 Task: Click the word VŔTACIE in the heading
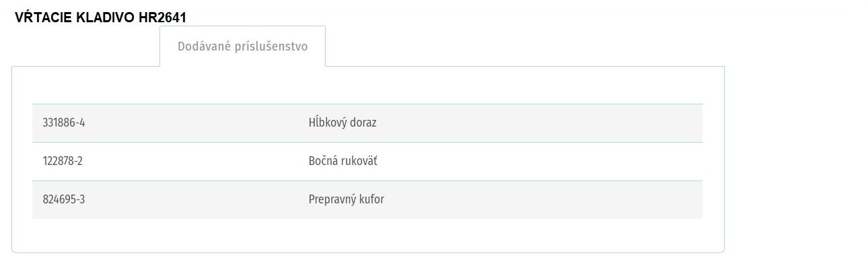coord(42,18)
